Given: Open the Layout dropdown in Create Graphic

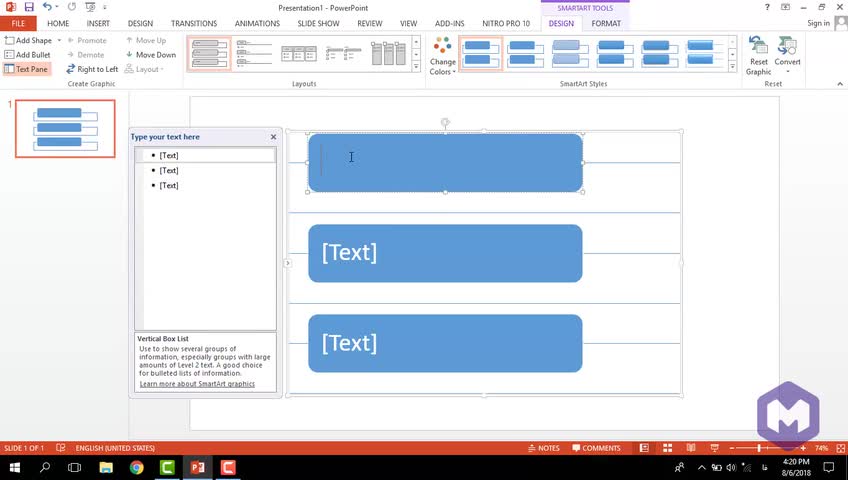Looking at the screenshot, I should [x=144, y=69].
